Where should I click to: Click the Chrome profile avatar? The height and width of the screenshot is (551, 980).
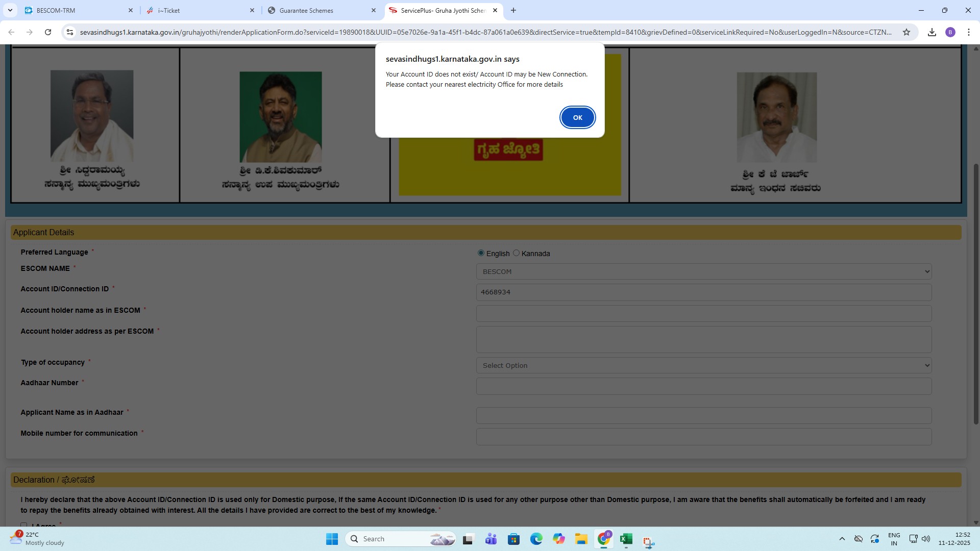tap(950, 32)
